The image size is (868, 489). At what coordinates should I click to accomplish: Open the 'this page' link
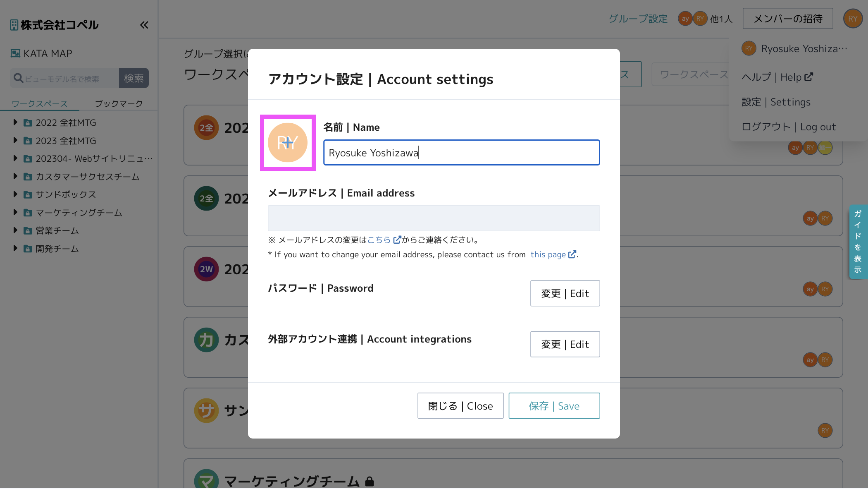(553, 255)
